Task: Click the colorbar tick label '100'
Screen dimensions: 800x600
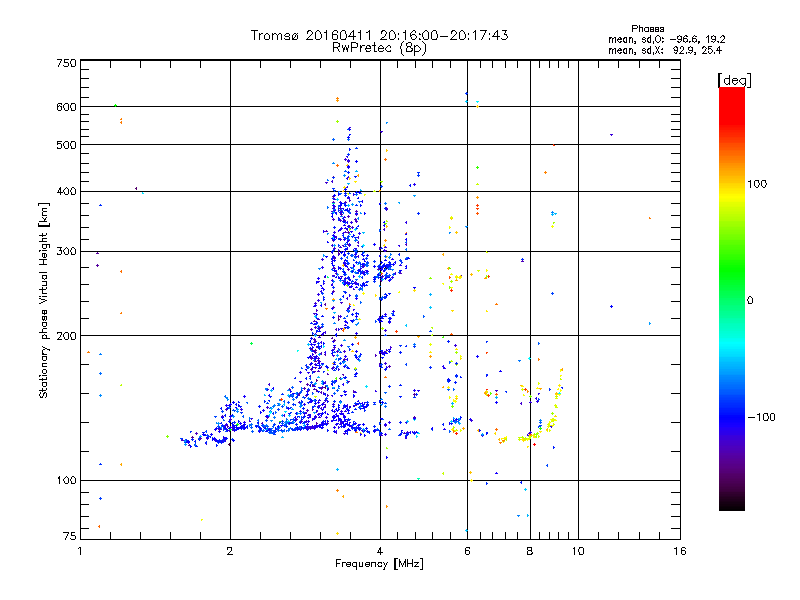Action: [x=757, y=184]
